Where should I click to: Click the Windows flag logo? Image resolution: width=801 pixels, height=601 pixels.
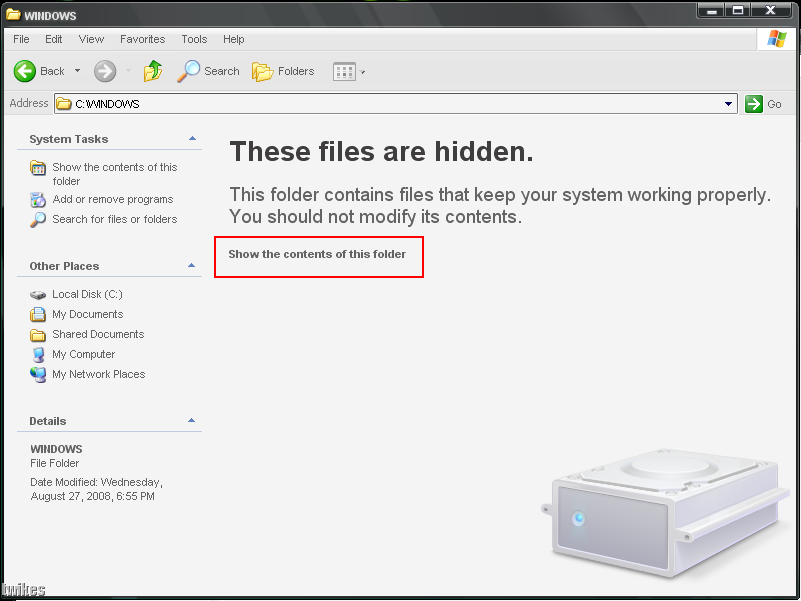(x=776, y=39)
